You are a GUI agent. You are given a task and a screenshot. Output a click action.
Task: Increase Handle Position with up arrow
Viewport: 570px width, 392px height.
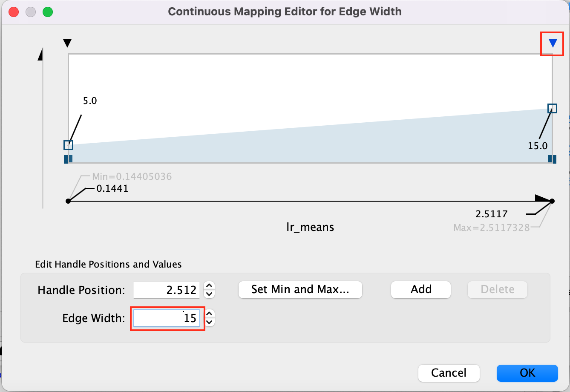(x=209, y=286)
